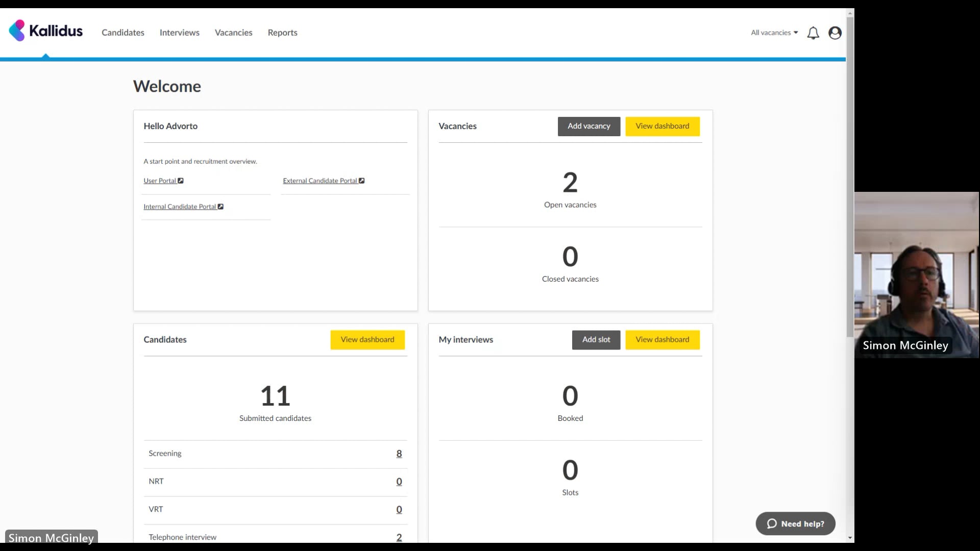Screen dimensions: 980x551
Task: Click the Welcome page title
Action: pos(167,86)
